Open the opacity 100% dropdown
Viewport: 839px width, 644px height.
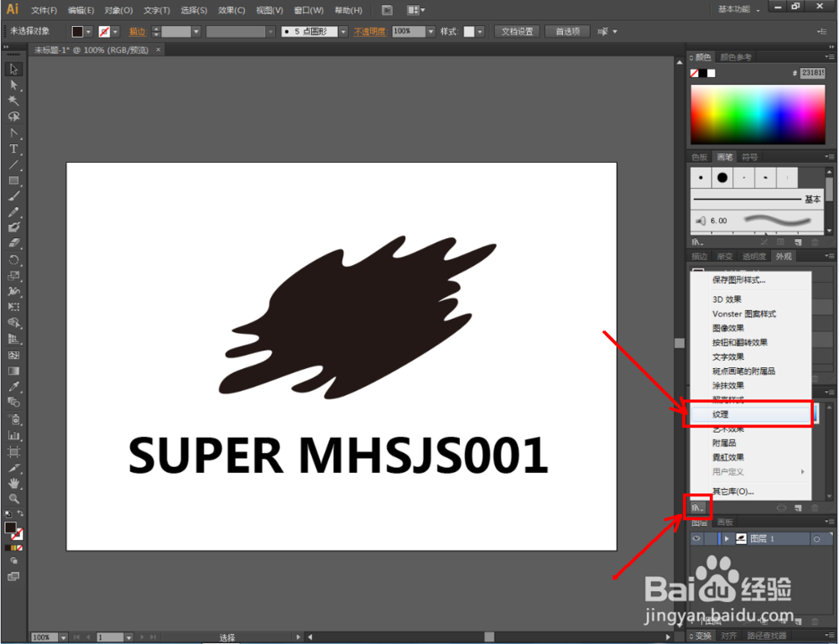tap(430, 32)
